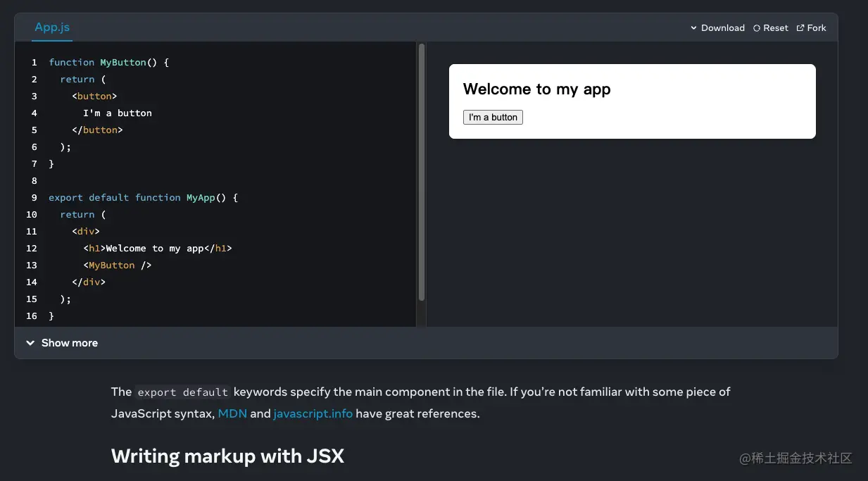Click the "<MyButton />" code line

click(x=117, y=265)
